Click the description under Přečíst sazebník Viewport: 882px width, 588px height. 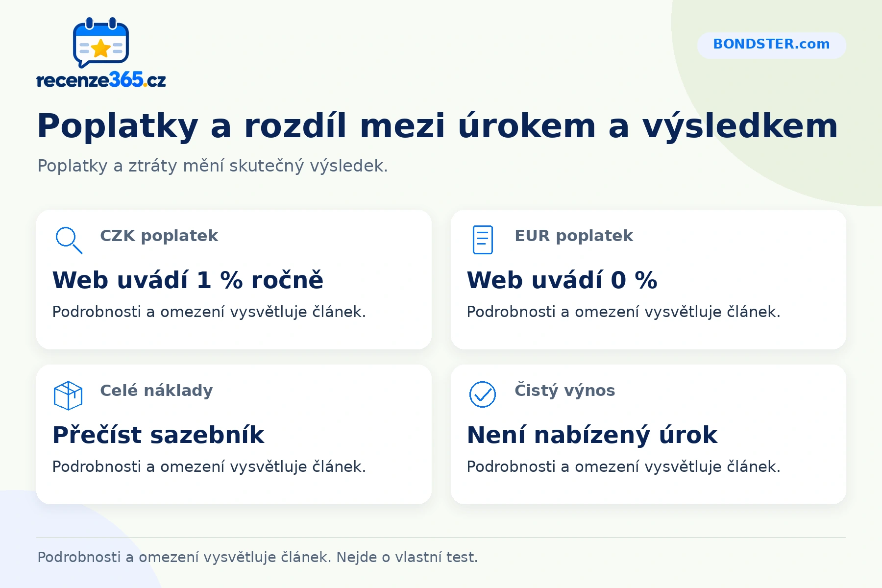pos(209,466)
